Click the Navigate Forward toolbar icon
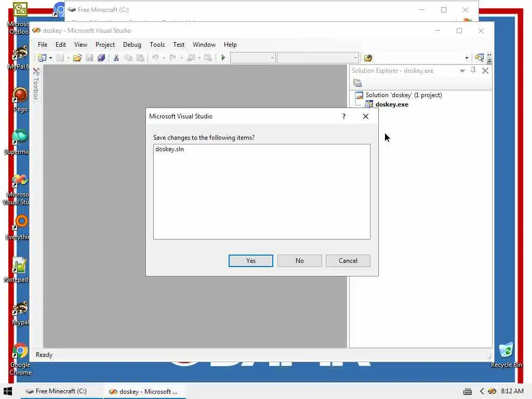The width and height of the screenshot is (532, 399). (208, 58)
